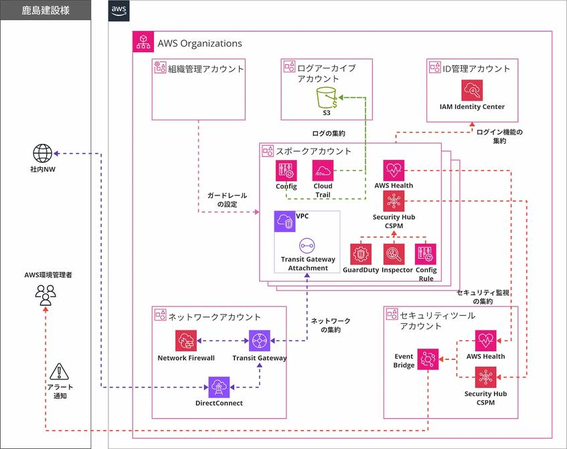Click the 社内NW globe icon
Image resolution: width=567 pixels, height=449 pixels.
pos(43,153)
